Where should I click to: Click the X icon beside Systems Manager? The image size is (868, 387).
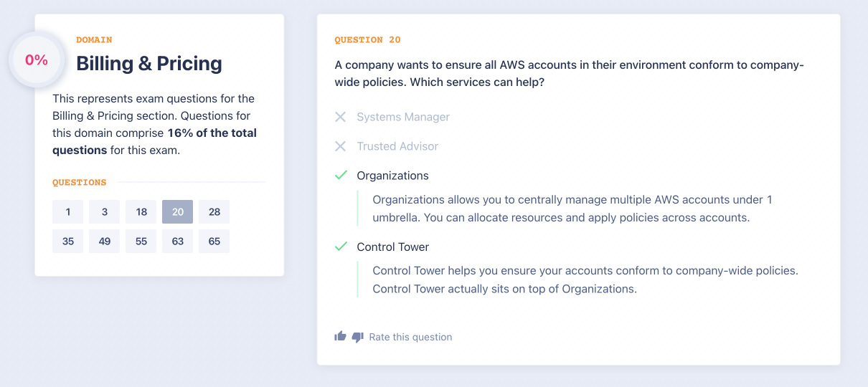(x=341, y=117)
